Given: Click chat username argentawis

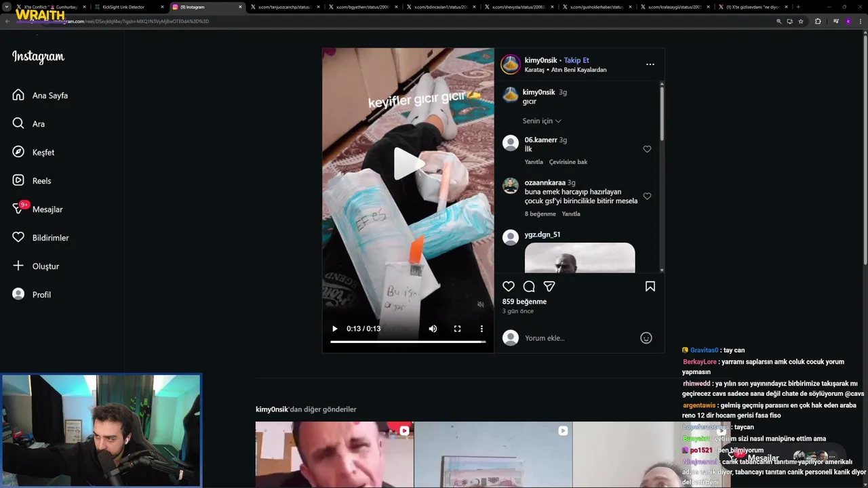Looking at the screenshot, I should click(699, 405).
